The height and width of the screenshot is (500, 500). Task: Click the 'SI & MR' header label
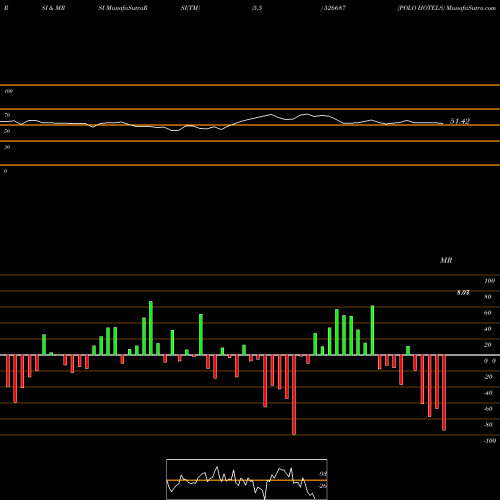pyautogui.click(x=53, y=8)
